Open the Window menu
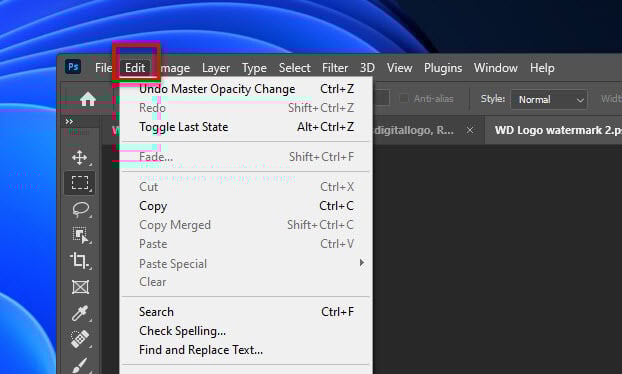This screenshot has width=622, height=374. pyautogui.click(x=495, y=68)
